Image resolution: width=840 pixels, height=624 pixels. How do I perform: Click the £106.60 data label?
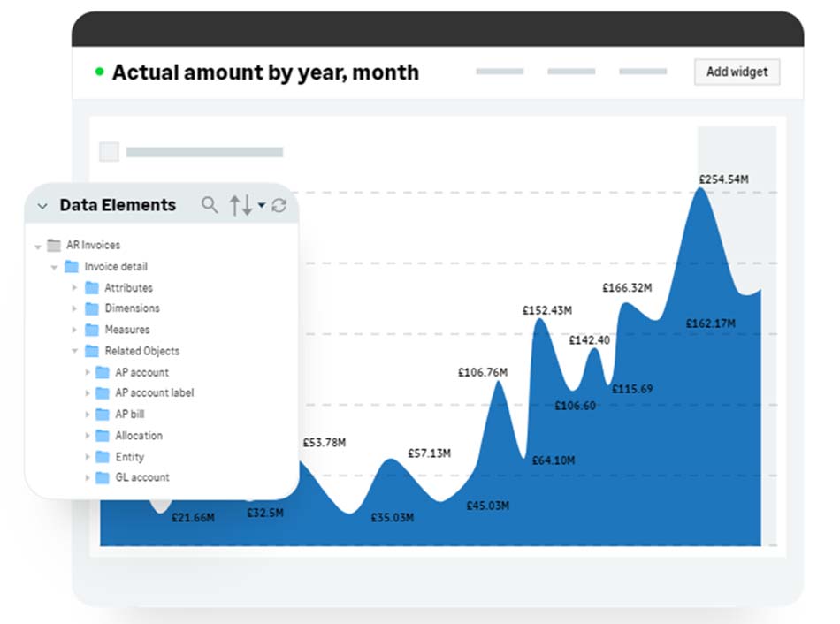(x=575, y=406)
